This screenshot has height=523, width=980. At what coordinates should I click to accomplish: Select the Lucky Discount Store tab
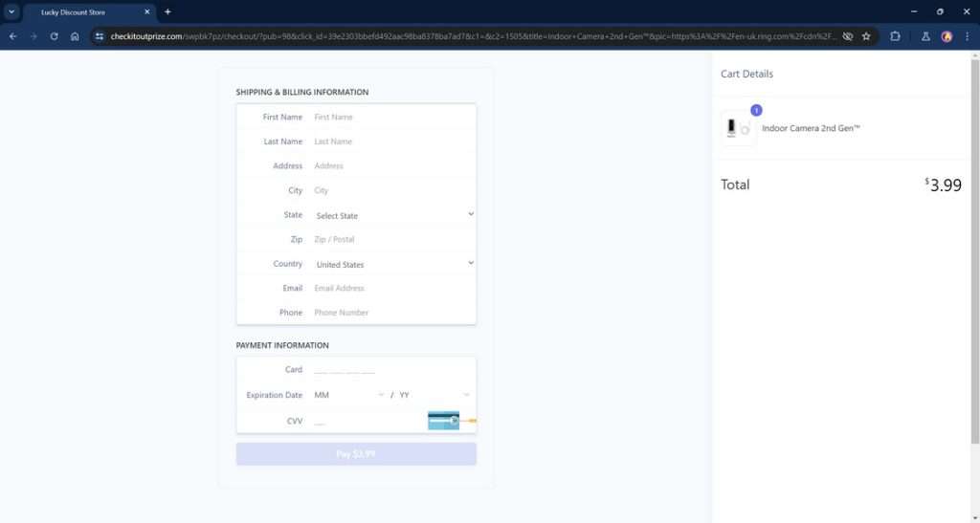[89, 12]
